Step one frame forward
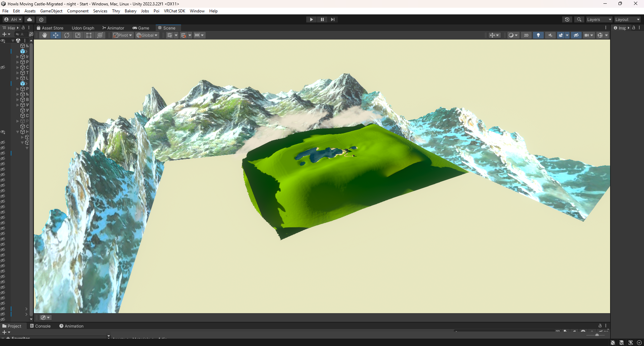 [332, 19]
